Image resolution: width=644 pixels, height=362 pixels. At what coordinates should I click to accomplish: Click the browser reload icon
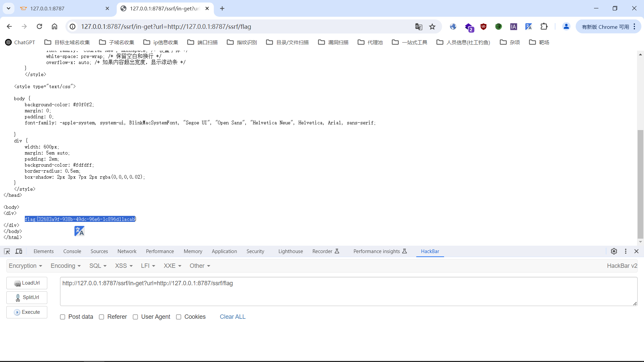pyautogui.click(x=39, y=26)
